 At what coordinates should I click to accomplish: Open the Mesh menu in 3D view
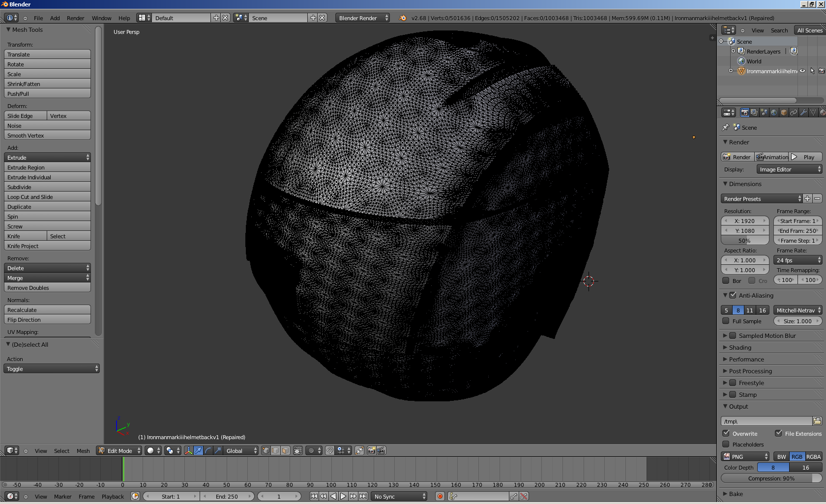[83, 450]
